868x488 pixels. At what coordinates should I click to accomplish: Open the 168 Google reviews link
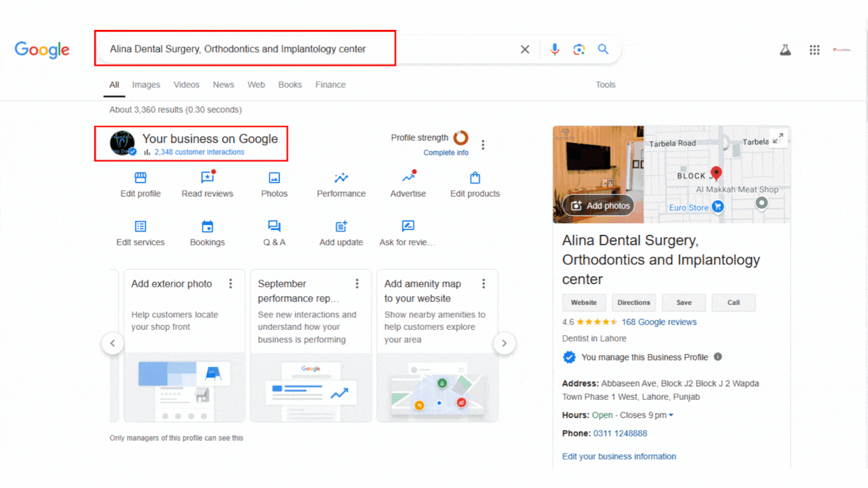pyautogui.click(x=659, y=322)
